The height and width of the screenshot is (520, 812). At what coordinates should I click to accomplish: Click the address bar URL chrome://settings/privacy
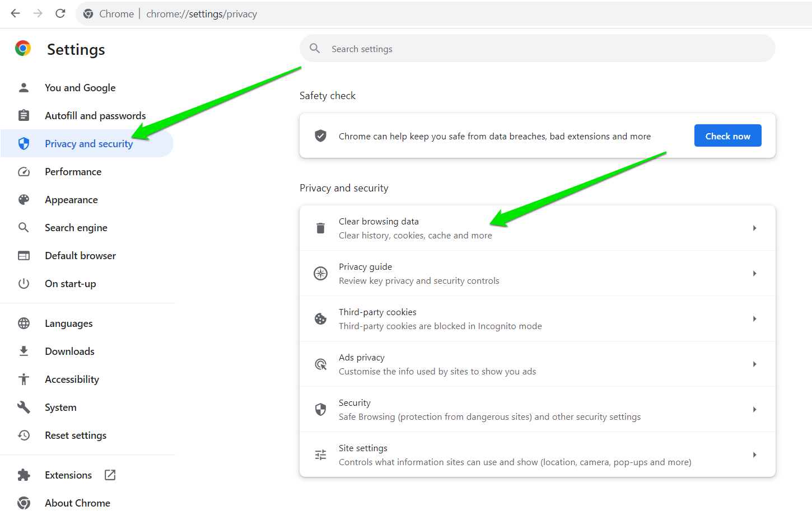coord(202,14)
